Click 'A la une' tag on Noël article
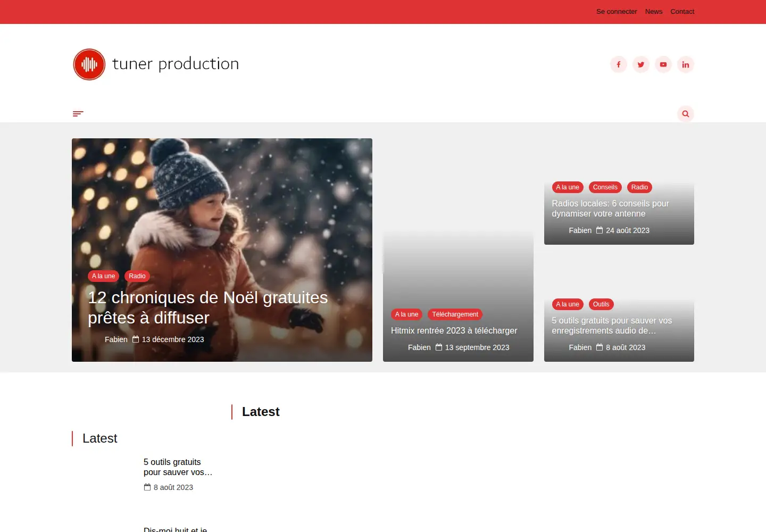This screenshot has width=766, height=532. (103, 276)
